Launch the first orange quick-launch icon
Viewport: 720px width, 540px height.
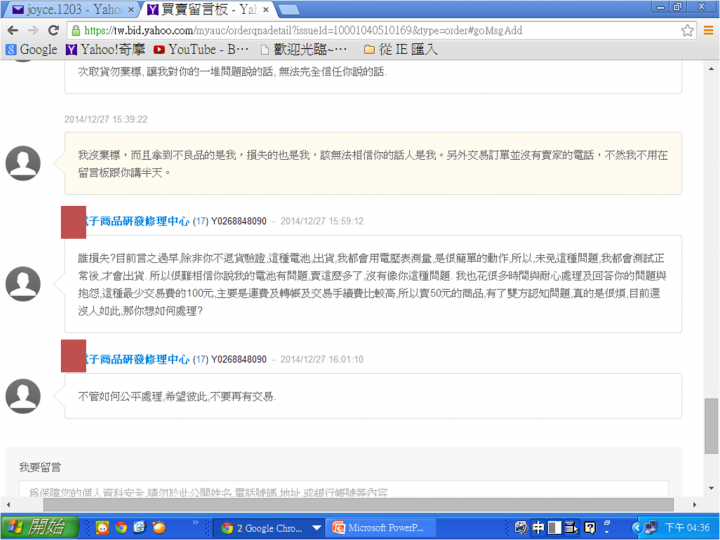(x=102, y=528)
